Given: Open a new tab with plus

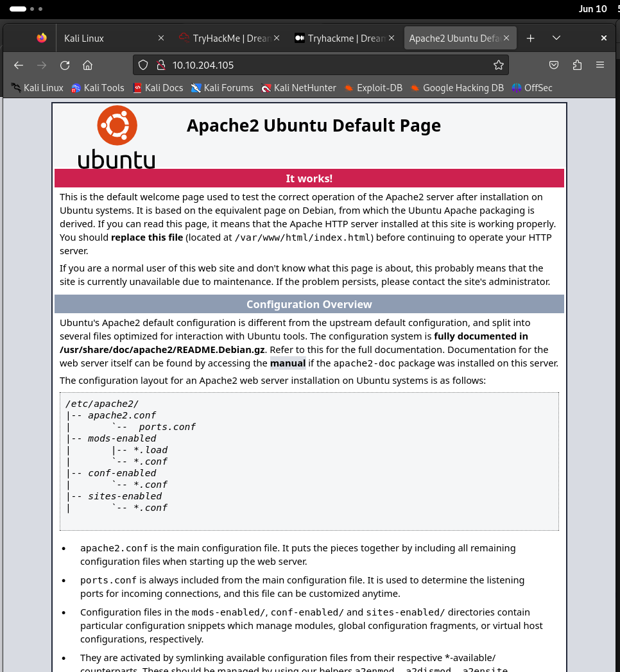Looking at the screenshot, I should tap(530, 38).
